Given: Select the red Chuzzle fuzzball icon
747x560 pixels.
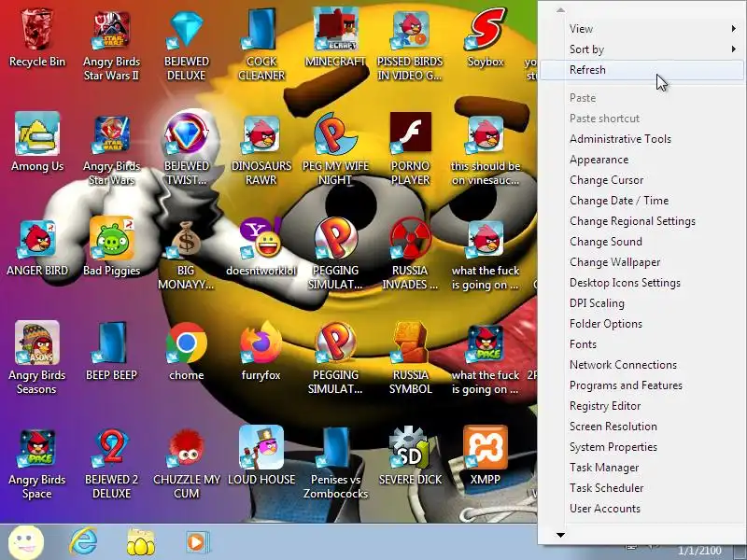Looking at the screenshot, I should pyautogui.click(x=186, y=448).
